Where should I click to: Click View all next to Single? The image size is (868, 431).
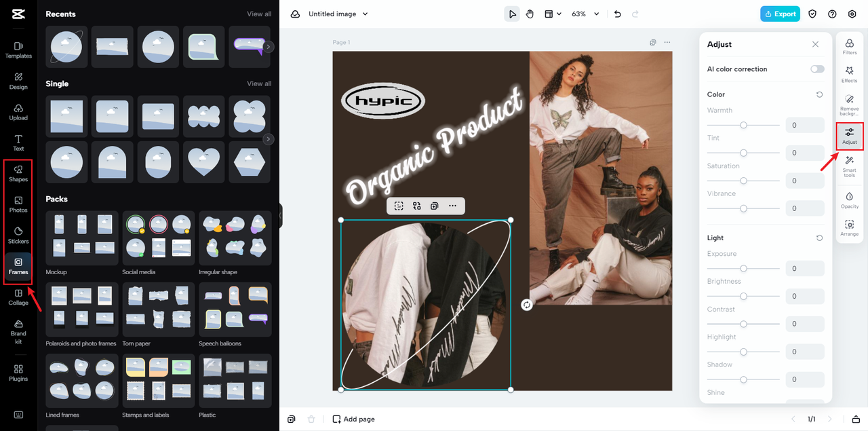tap(259, 83)
